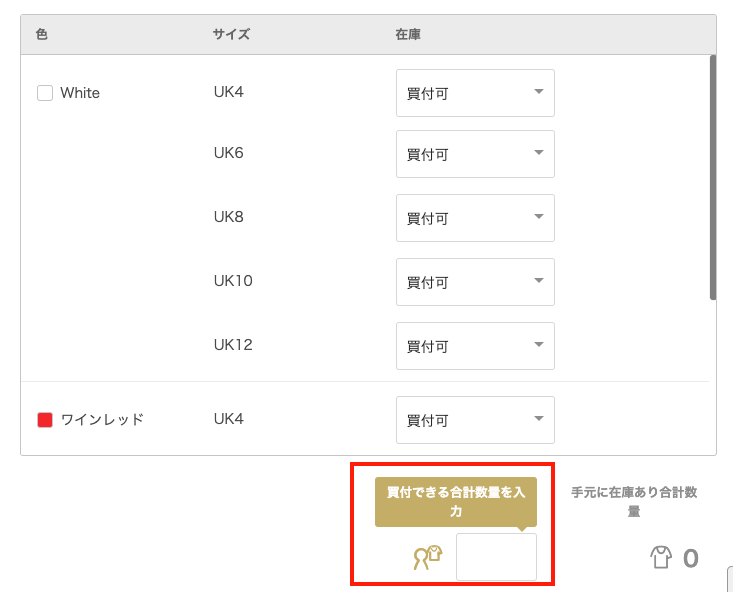Open the stock dropdown for White UK4
The width and height of the screenshot is (733, 592).
[x=475, y=93]
